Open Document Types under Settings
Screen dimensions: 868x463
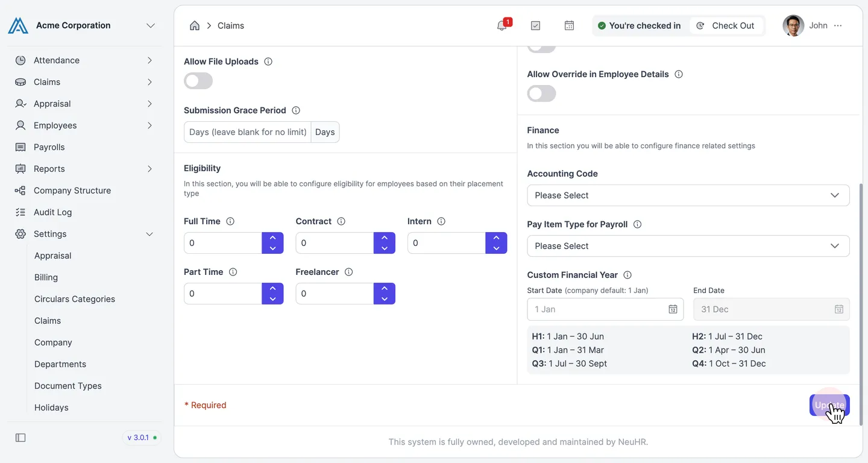(x=68, y=386)
